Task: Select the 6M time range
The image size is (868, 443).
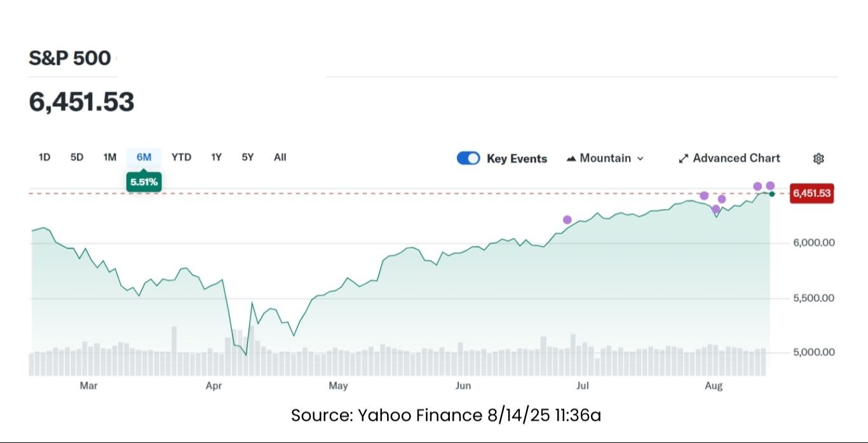Action: coord(144,157)
